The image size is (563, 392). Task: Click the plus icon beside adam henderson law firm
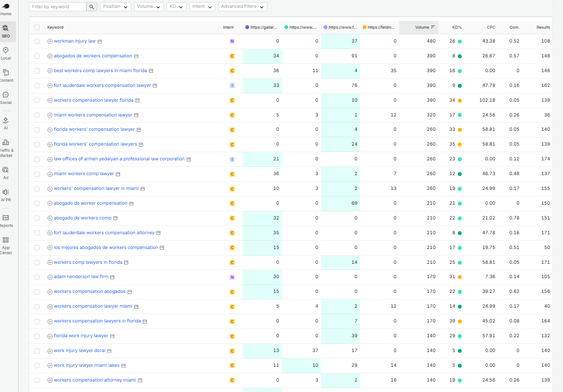(50, 277)
